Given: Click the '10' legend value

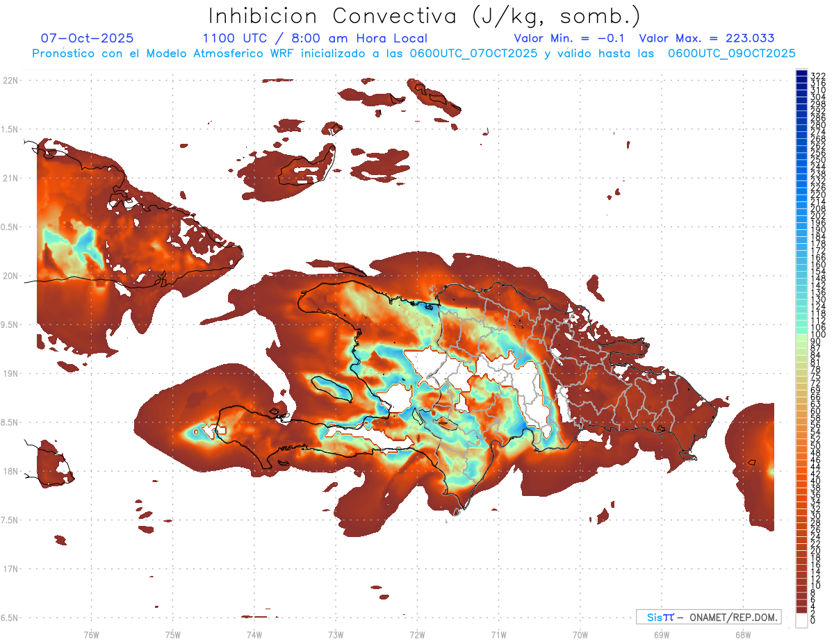Looking at the screenshot, I should pos(816,586).
